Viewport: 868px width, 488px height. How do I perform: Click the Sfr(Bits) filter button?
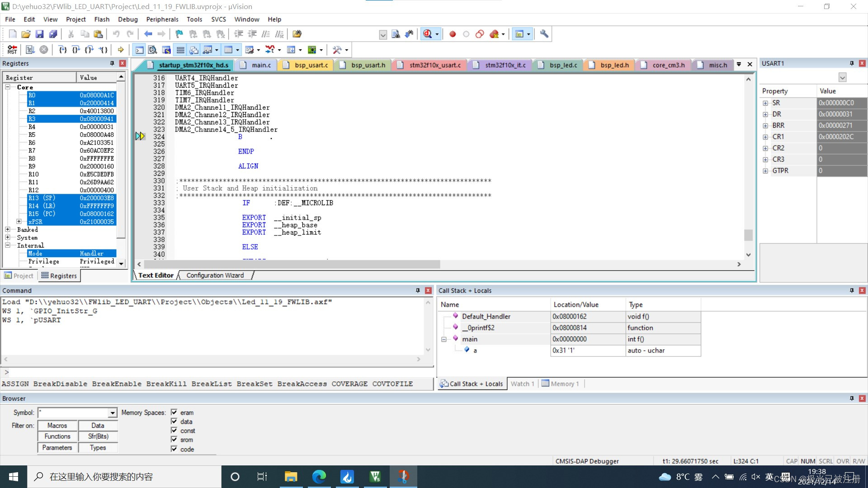click(x=98, y=436)
